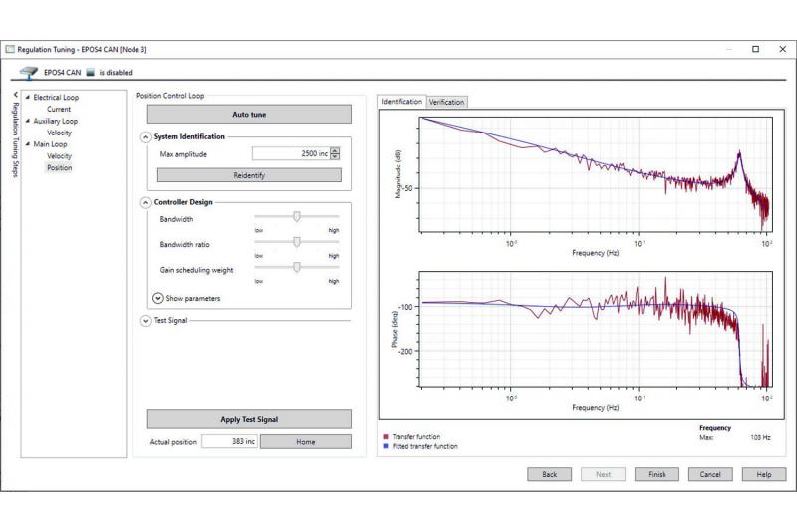Switch to the Verification tab
This screenshot has height=532, width=797.
[x=446, y=102]
